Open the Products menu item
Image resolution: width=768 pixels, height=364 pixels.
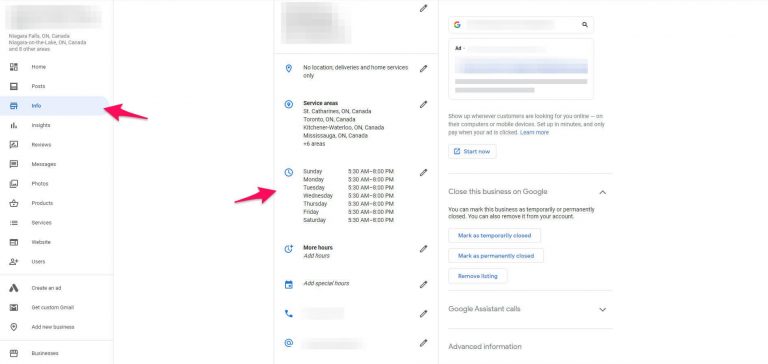click(x=56, y=203)
